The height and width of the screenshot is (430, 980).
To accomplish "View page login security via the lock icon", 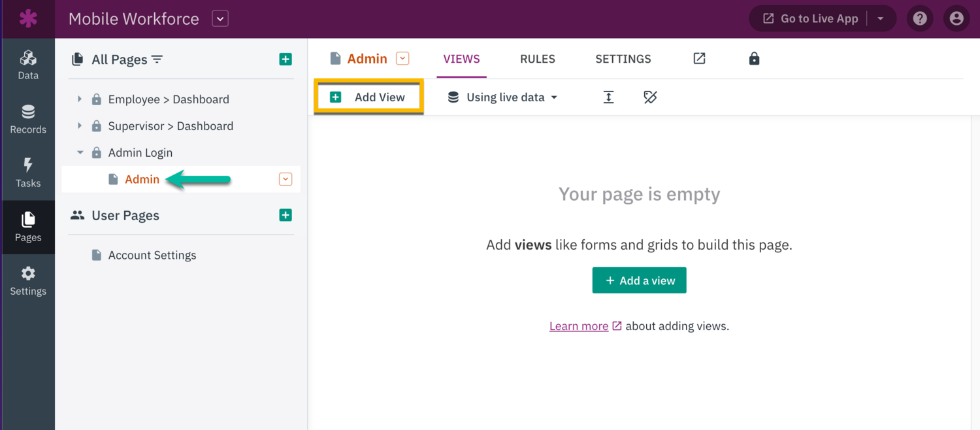I will click(754, 58).
